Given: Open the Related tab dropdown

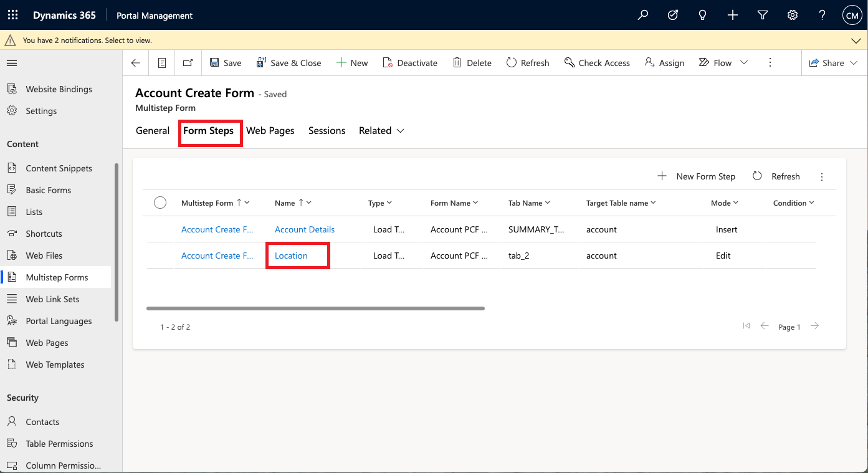Looking at the screenshot, I should click(x=381, y=131).
